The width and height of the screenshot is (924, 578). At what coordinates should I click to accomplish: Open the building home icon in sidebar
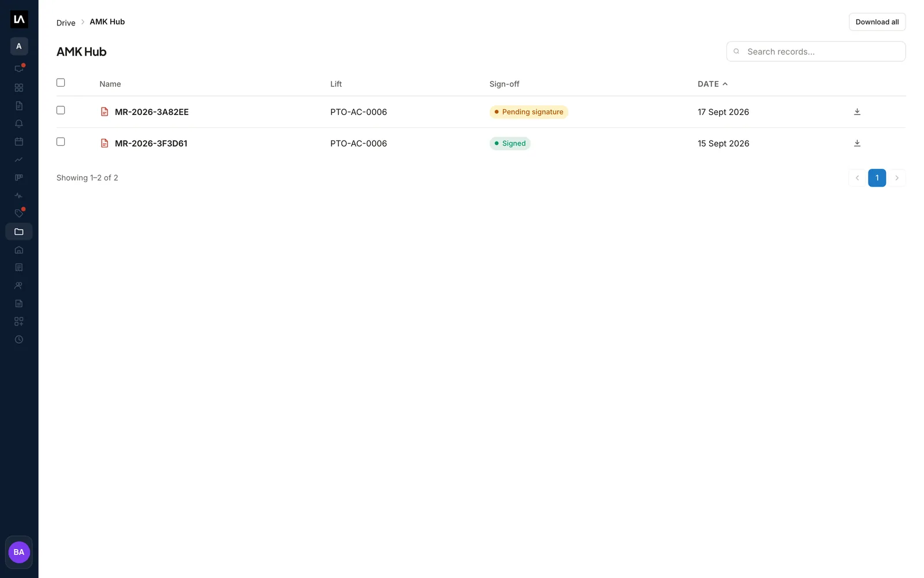click(x=19, y=250)
